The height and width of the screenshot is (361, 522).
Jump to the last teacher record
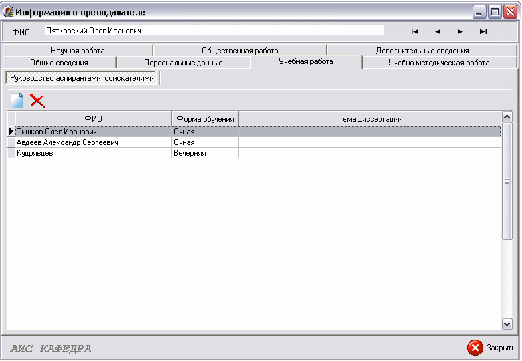[x=483, y=31]
